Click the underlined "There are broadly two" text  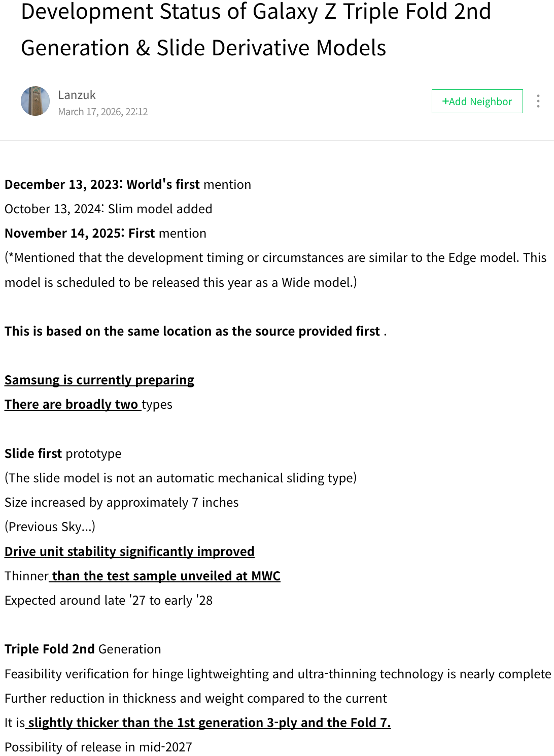click(x=72, y=404)
